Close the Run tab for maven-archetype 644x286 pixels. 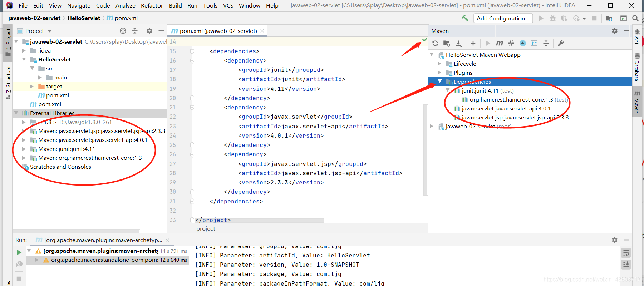pos(167,240)
